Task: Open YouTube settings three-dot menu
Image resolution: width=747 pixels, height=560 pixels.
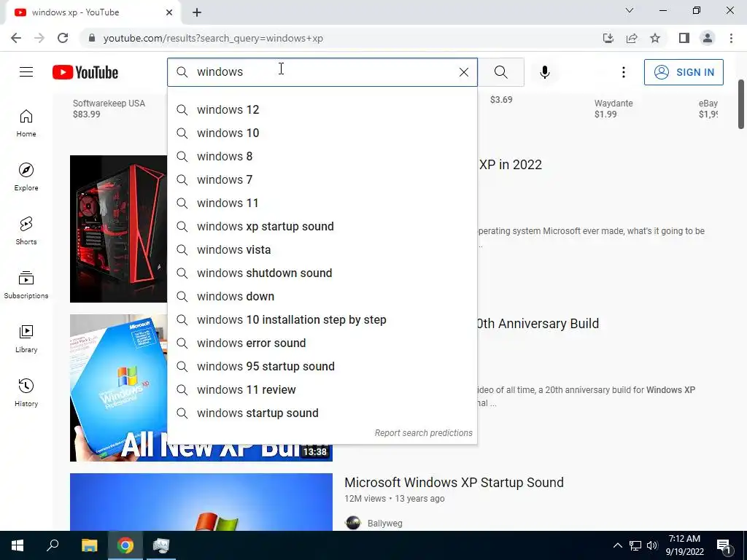Action: [x=623, y=72]
